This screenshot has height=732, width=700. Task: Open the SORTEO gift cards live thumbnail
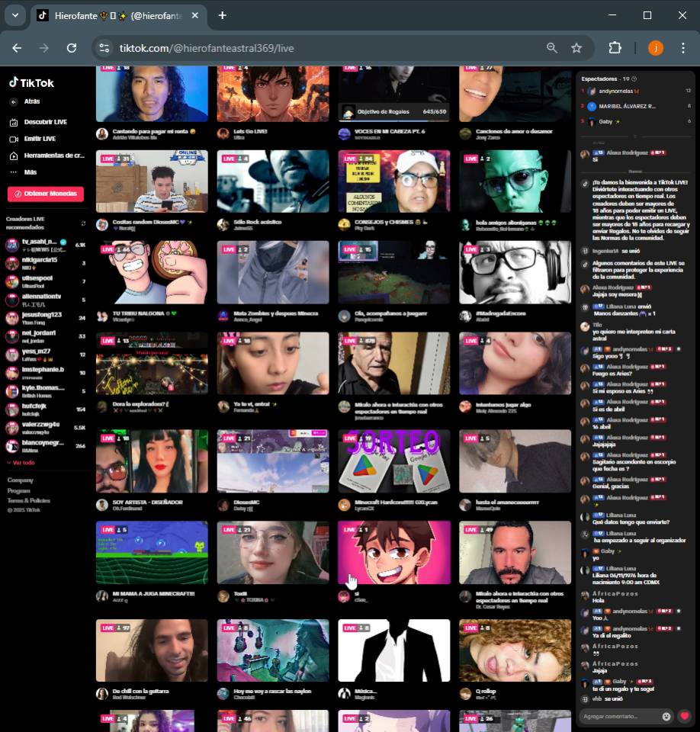pos(393,461)
